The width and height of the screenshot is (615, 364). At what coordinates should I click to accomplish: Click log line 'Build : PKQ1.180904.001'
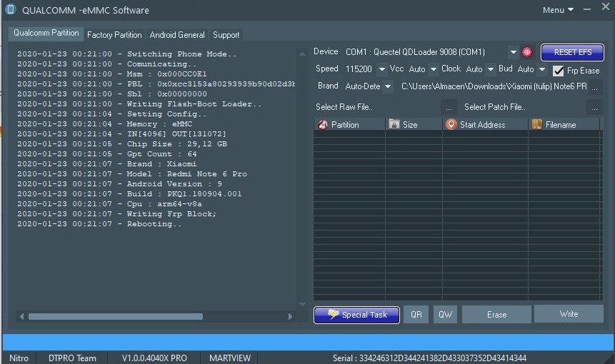pyautogui.click(x=129, y=194)
